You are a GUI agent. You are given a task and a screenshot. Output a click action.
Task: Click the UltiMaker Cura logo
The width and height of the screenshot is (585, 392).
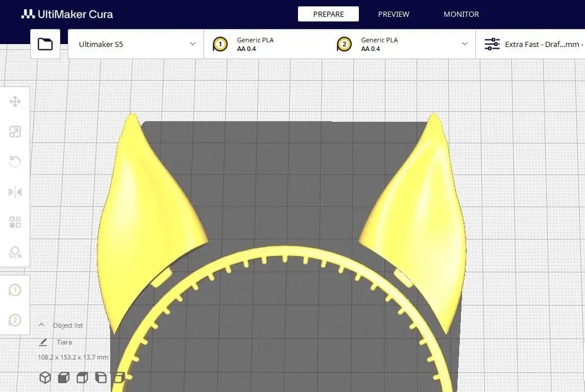click(x=67, y=14)
